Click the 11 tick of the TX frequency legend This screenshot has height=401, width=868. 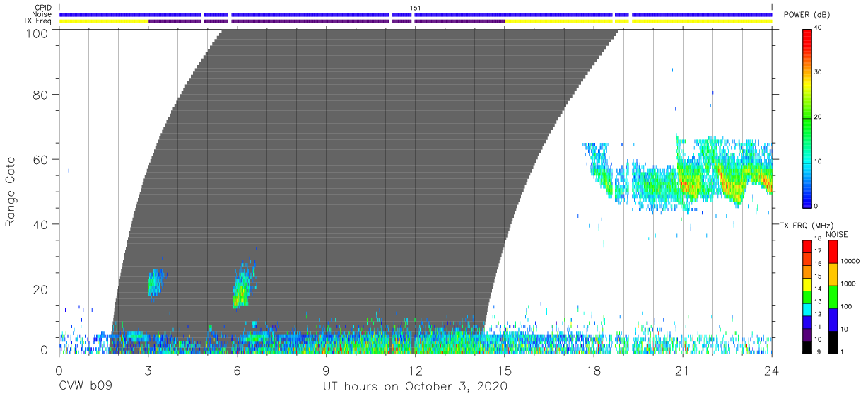point(817,326)
